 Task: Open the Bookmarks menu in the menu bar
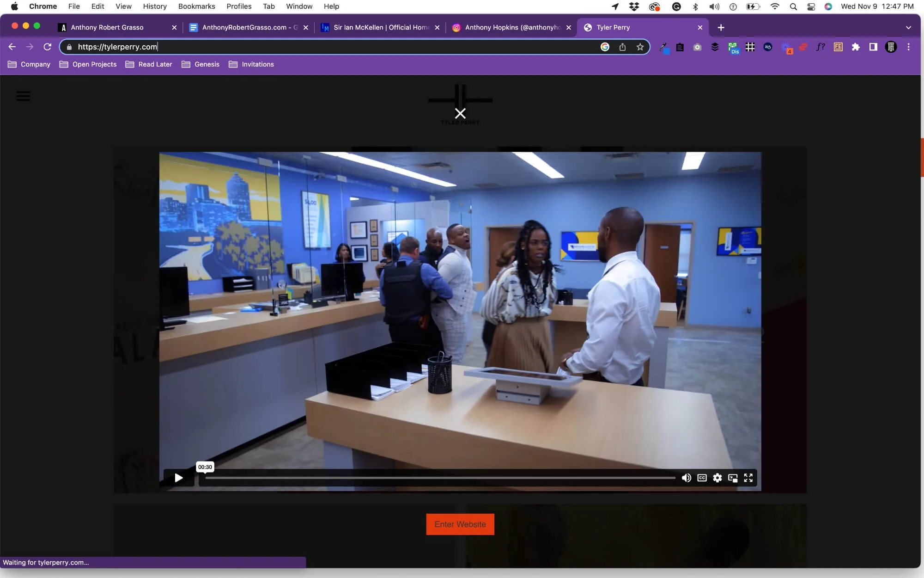pos(197,6)
